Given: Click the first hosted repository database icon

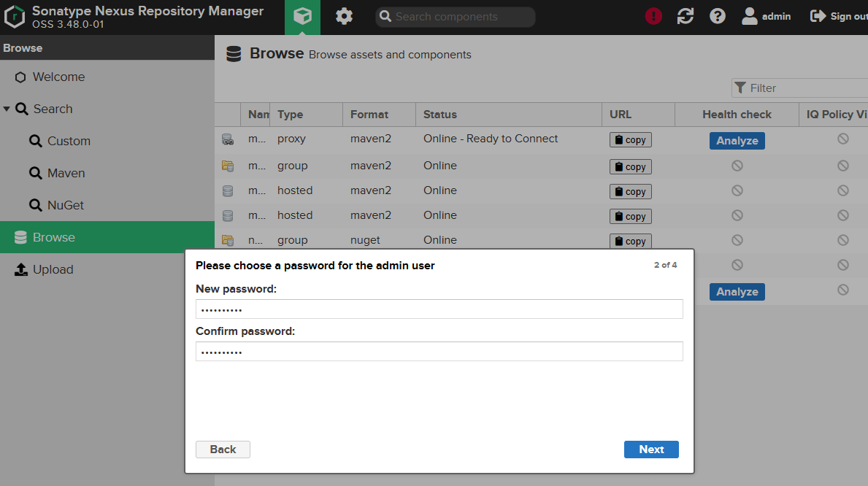Looking at the screenshot, I should click(228, 191).
